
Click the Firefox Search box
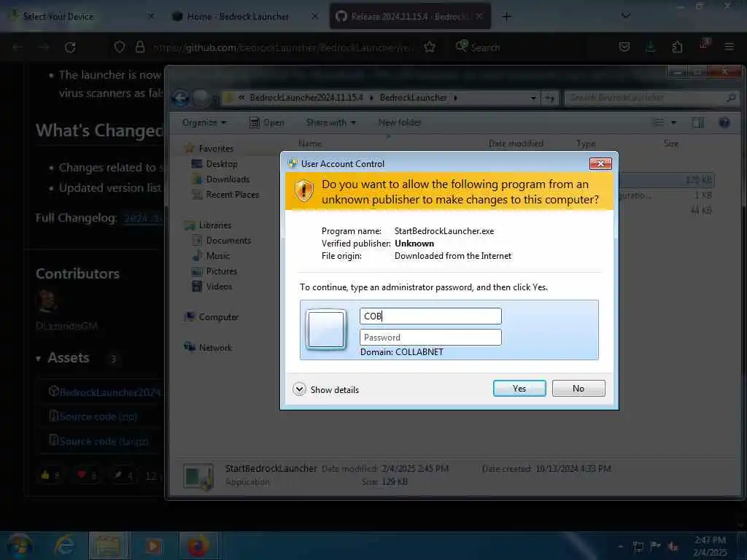(484, 47)
